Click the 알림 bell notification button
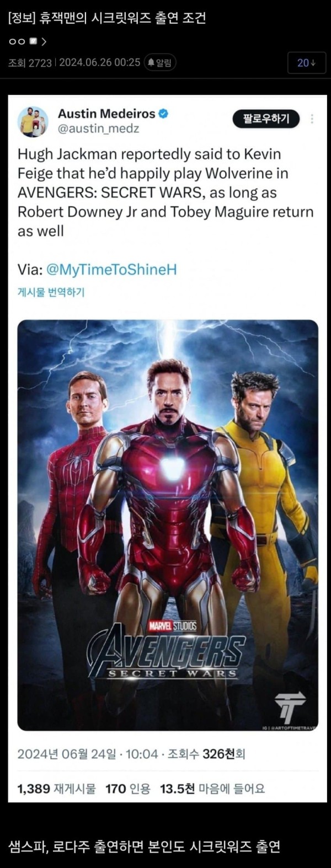The image size is (331, 868). click(160, 63)
